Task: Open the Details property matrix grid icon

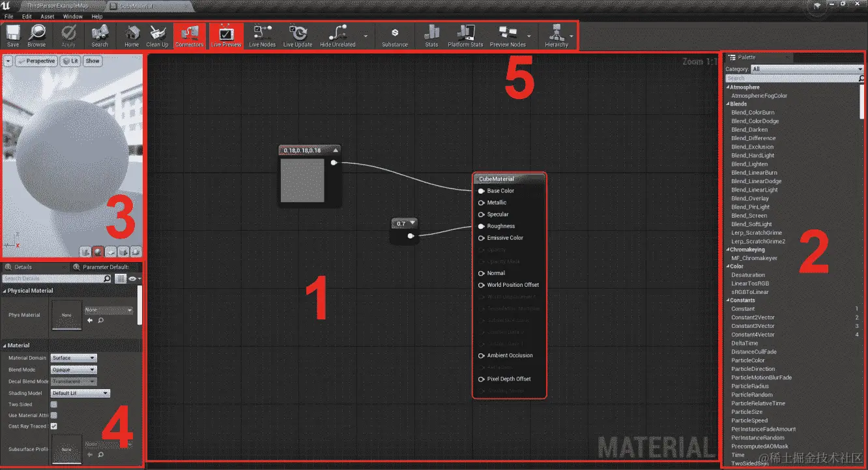Action: coord(121,278)
